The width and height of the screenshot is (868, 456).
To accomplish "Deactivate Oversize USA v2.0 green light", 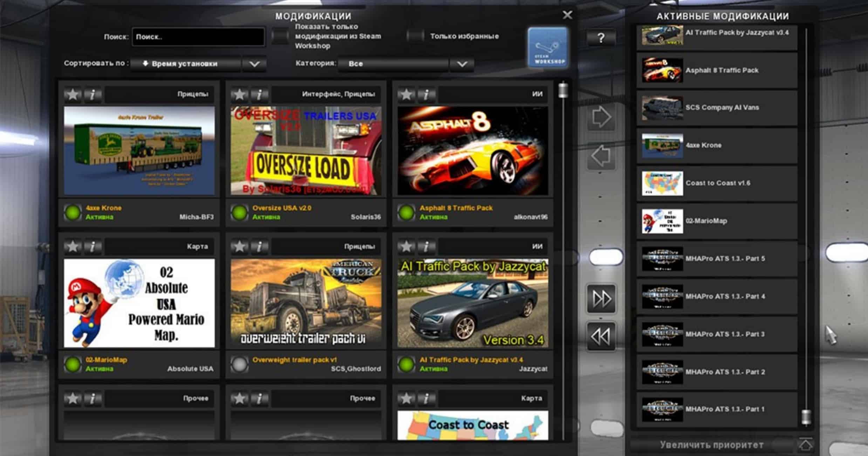I will point(239,212).
